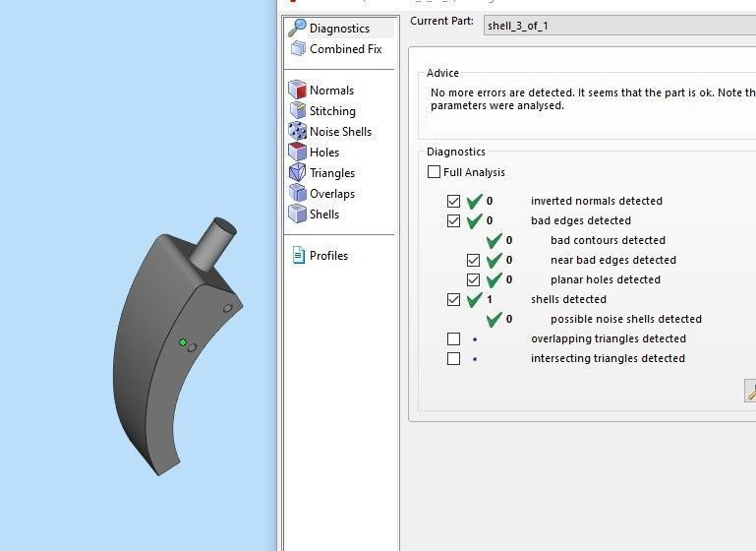The height and width of the screenshot is (551, 756).
Task: Switch to the Diagnostics page label
Action: 339,29
